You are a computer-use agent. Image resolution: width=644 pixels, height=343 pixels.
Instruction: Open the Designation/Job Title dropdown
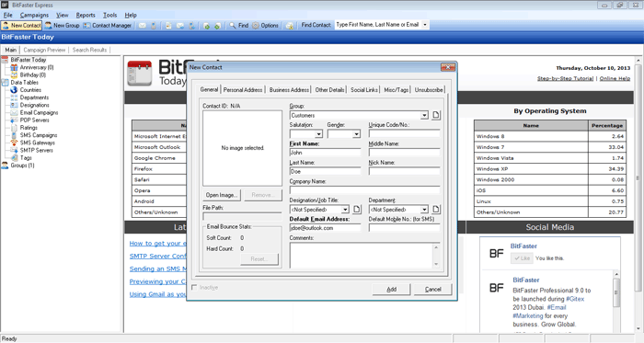345,210
